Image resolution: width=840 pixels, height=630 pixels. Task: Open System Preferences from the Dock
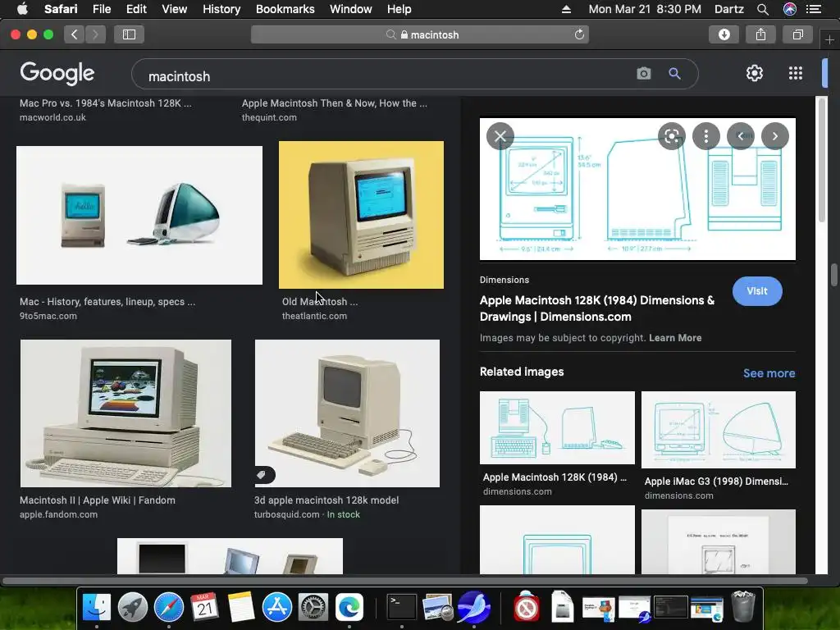[313, 608]
